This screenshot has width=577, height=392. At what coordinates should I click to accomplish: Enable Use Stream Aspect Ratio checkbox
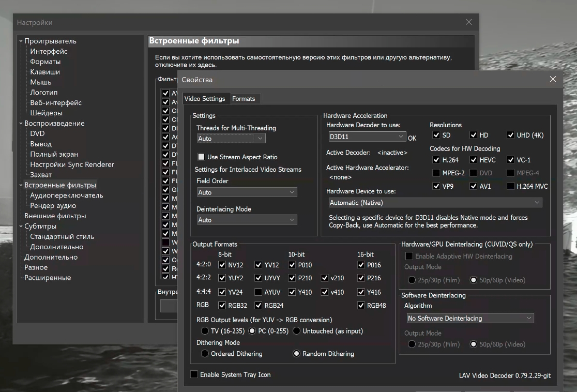[x=202, y=157]
